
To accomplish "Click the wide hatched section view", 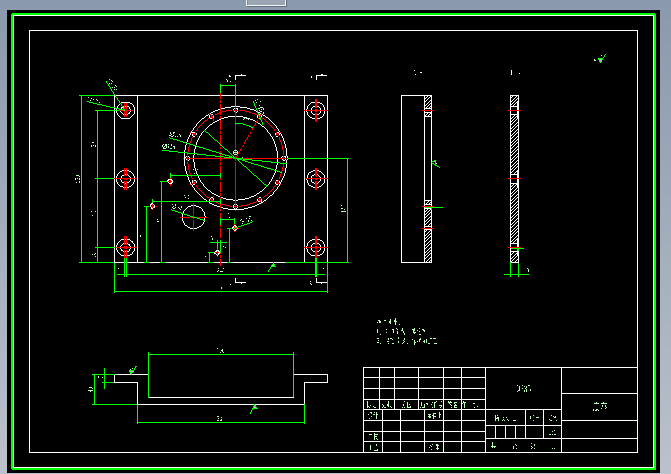I will tap(416, 179).
